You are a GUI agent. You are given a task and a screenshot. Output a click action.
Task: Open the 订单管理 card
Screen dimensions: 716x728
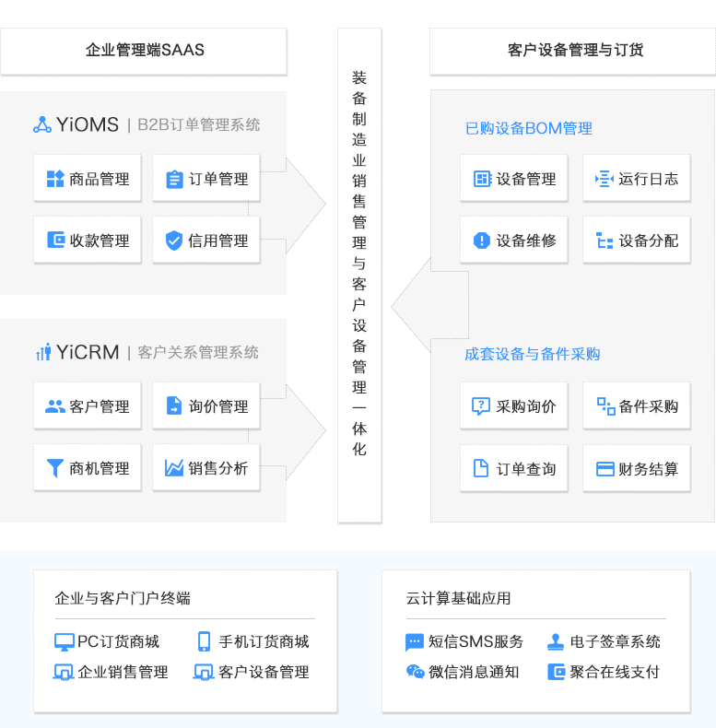[206, 178]
